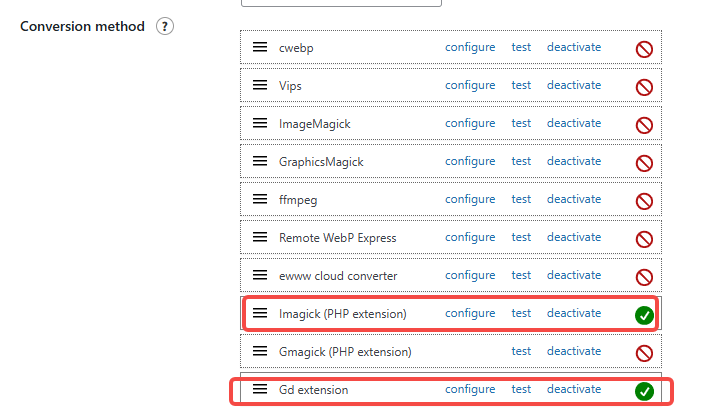This screenshot has height=420, width=726.
Task: Click the red not-working status icon for Vips
Action: pos(644,87)
